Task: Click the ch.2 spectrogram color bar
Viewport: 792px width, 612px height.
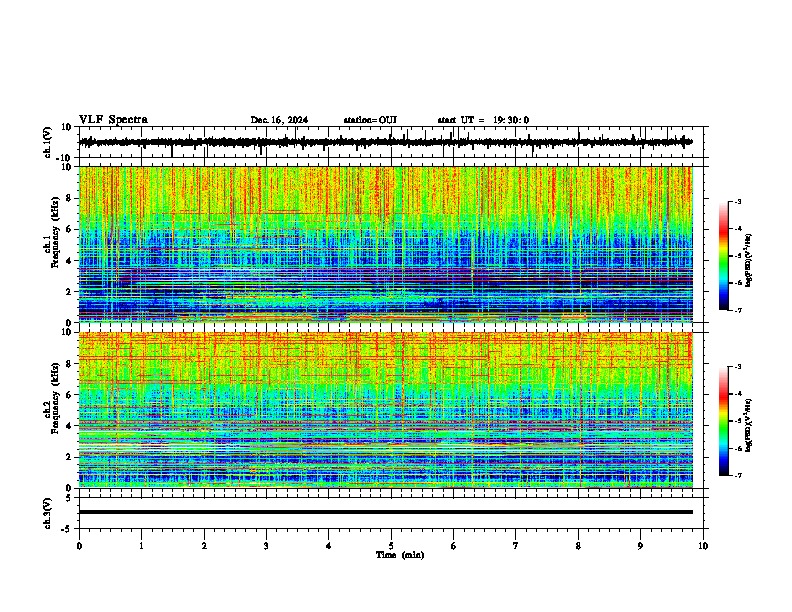Action: (724, 421)
